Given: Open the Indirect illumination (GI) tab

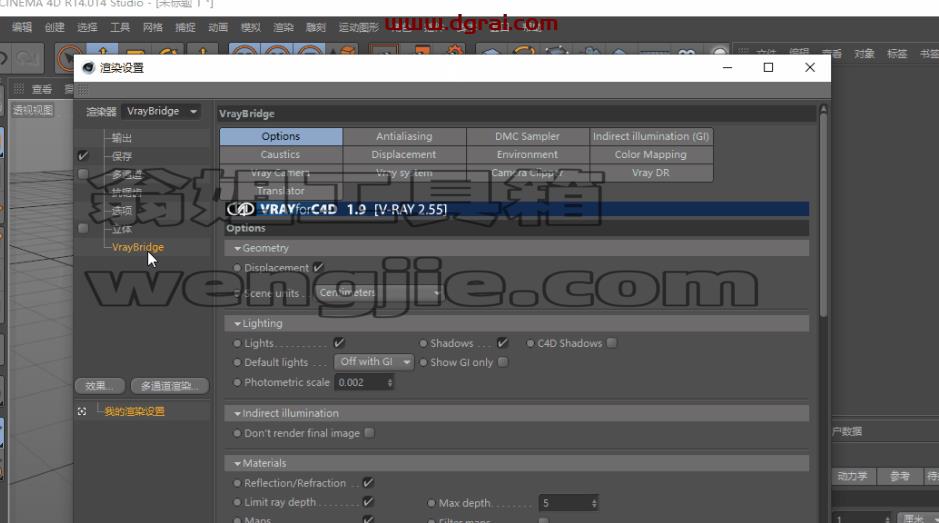Looking at the screenshot, I should [x=651, y=137].
